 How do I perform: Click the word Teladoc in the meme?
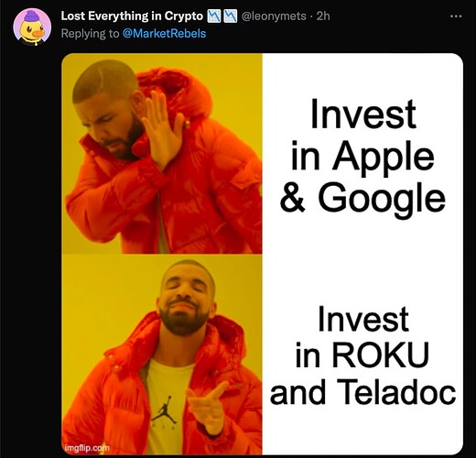[x=396, y=391]
